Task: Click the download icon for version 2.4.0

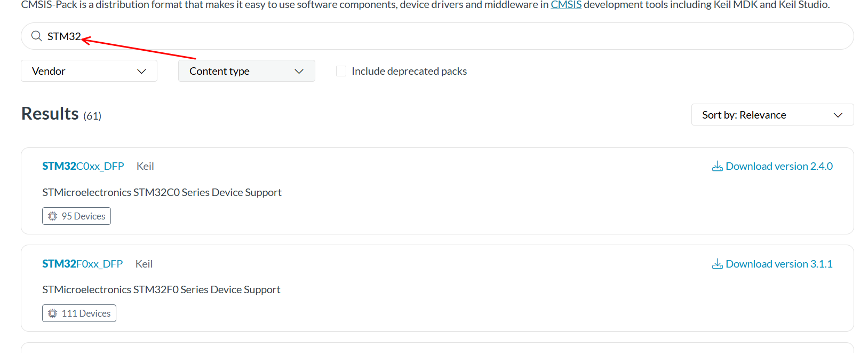Action: pos(718,167)
